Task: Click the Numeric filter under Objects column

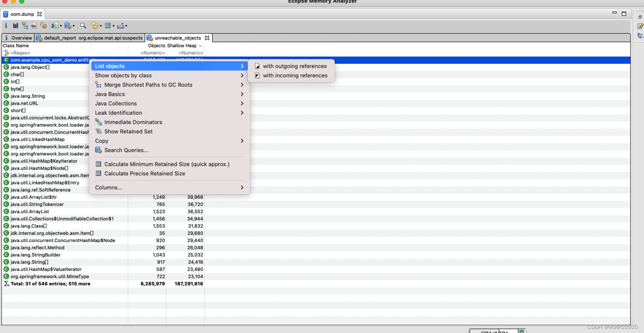Action: [x=147, y=53]
